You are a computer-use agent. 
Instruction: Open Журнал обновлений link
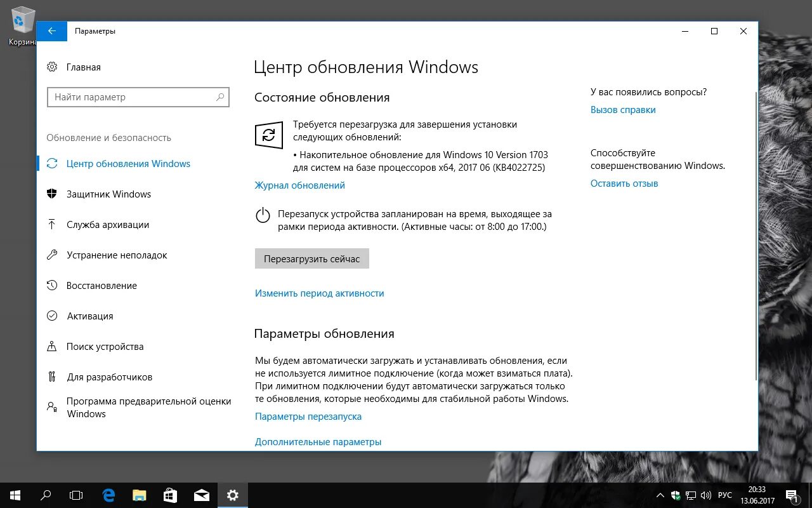click(300, 185)
